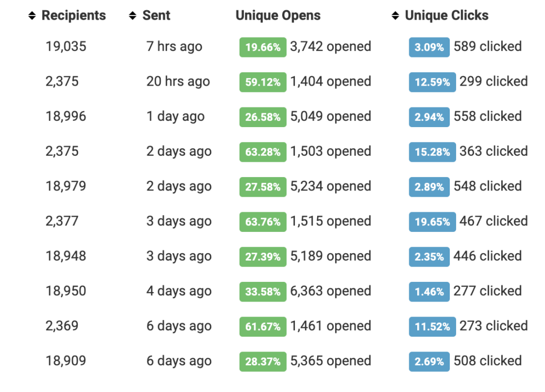Click the 63.76% open rate badge
The height and width of the screenshot is (392, 545).
[x=263, y=222]
